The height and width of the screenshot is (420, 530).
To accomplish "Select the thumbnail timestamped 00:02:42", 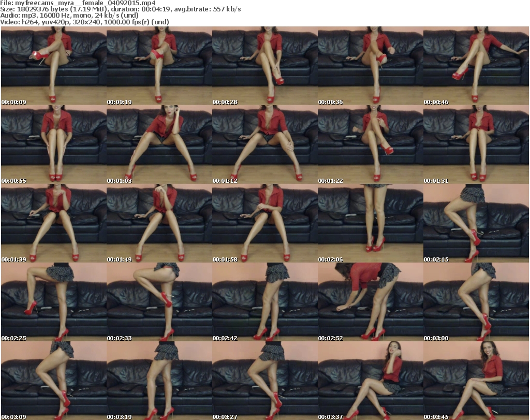I will pos(264,302).
